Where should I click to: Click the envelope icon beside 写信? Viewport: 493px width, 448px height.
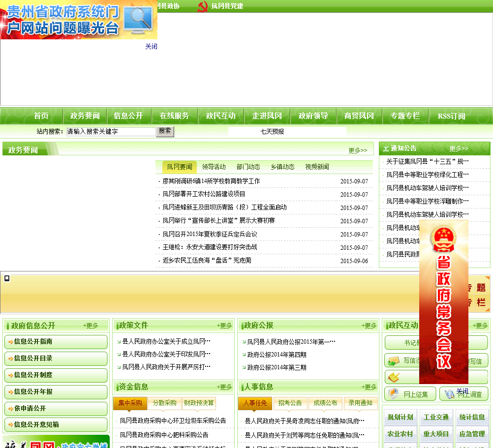pos(393,361)
